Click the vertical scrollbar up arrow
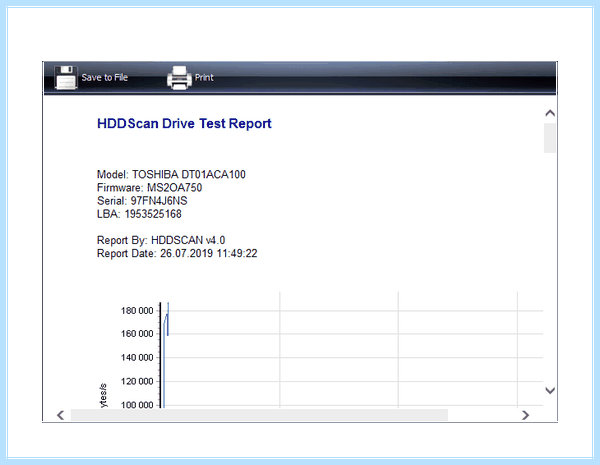 (x=550, y=113)
